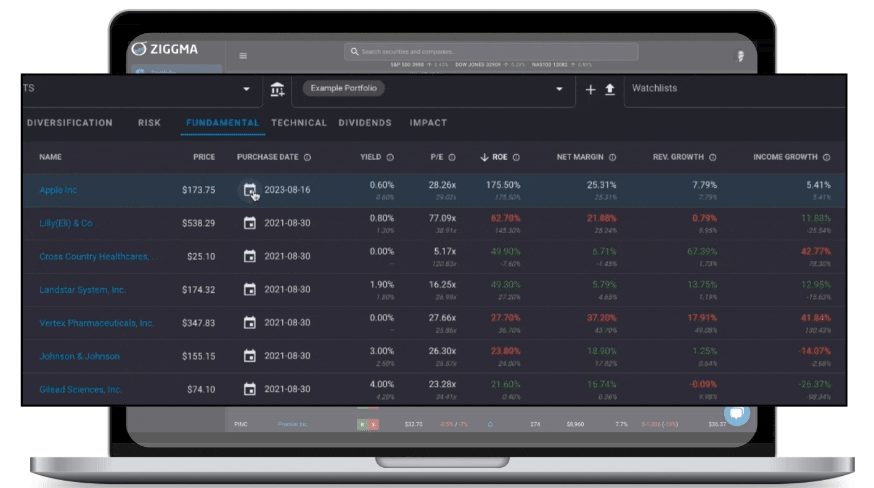Open the Johnson & Johnson link
Image resolution: width=874 pixels, height=488 pixels.
(x=79, y=356)
